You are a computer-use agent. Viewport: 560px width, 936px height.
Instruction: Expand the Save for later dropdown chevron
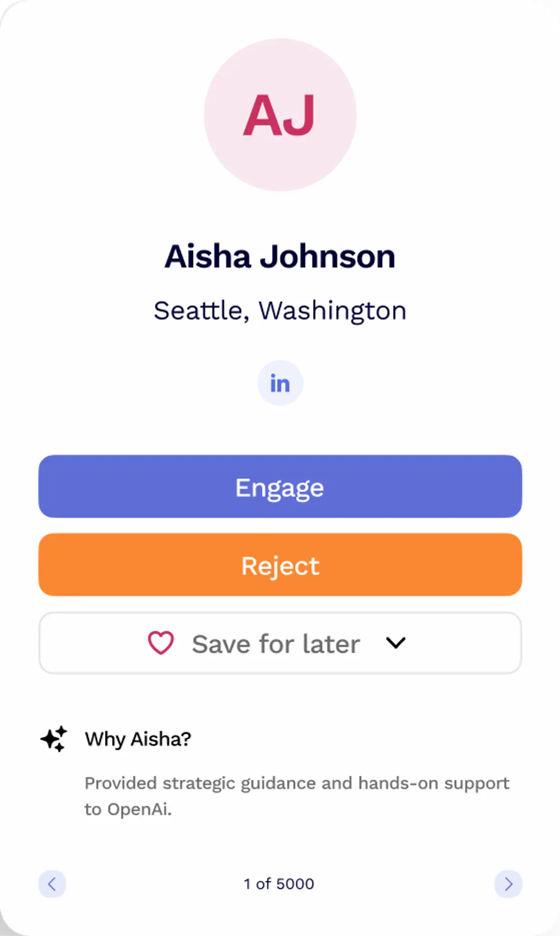coord(396,643)
